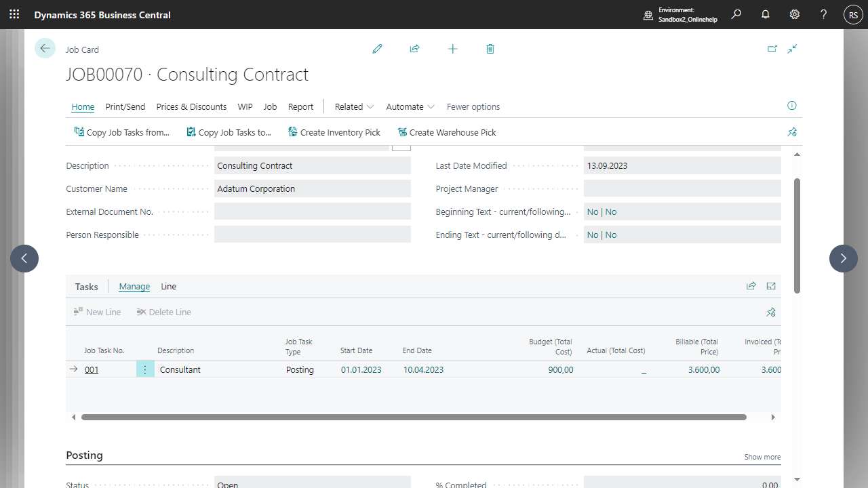Delete the job using trash icon
The height and width of the screenshot is (488, 868).
click(x=490, y=49)
